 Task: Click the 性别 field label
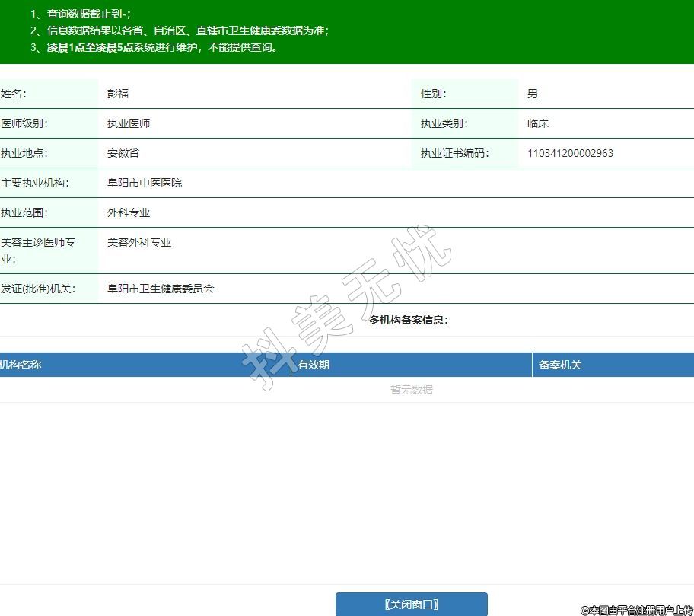point(434,94)
